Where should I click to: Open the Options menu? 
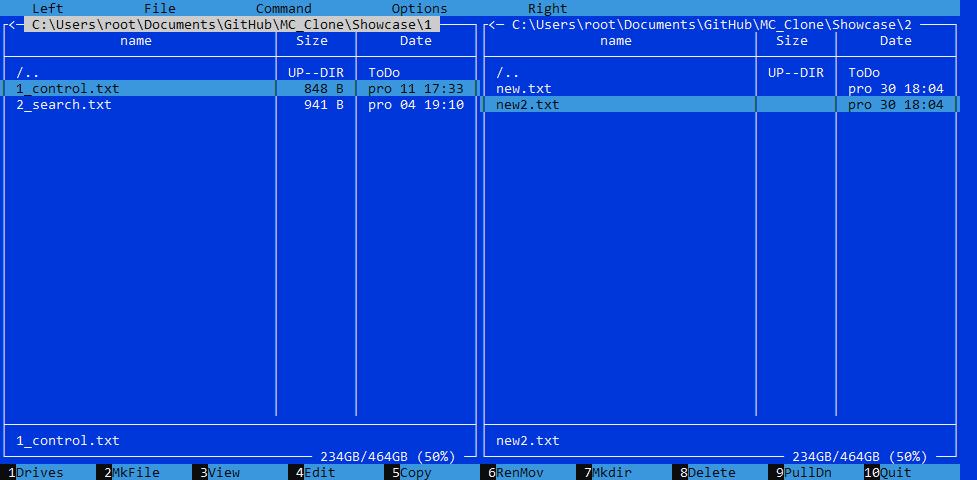pos(419,8)
